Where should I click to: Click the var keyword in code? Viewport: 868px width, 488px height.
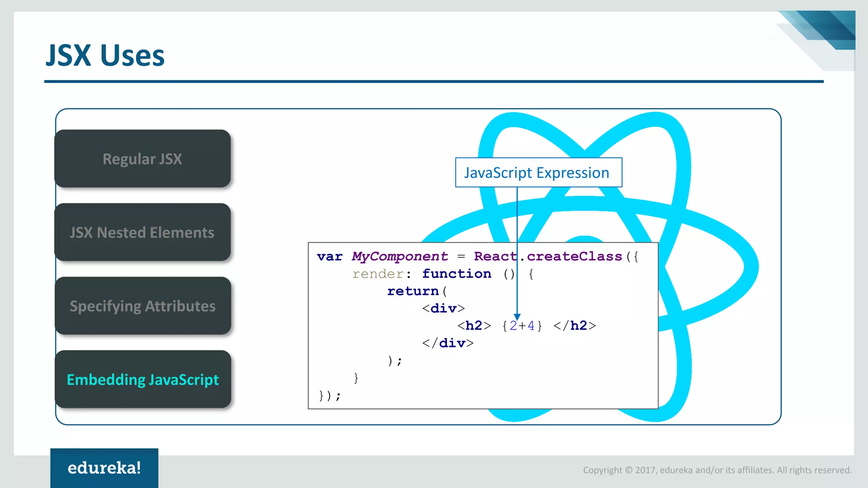click(329, 256)
